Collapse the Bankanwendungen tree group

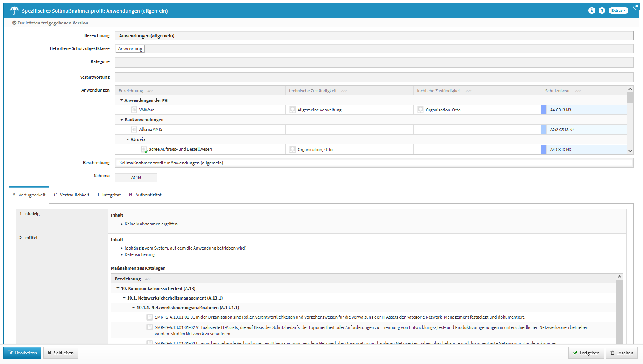tap(122, 120)
